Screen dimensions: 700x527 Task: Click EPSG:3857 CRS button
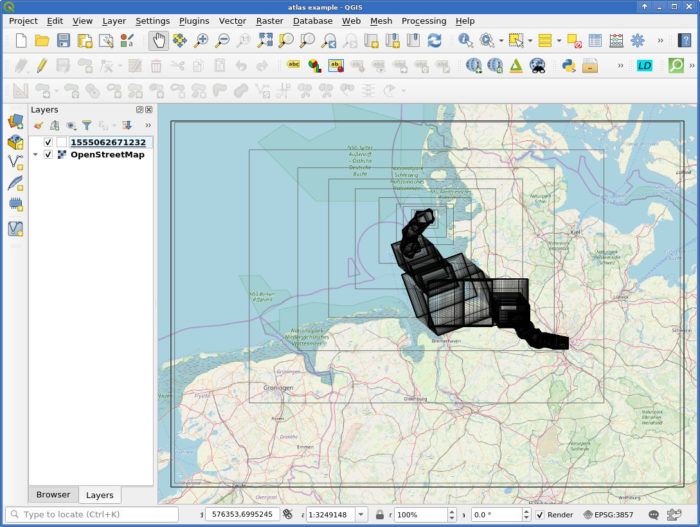click(608, 515)
